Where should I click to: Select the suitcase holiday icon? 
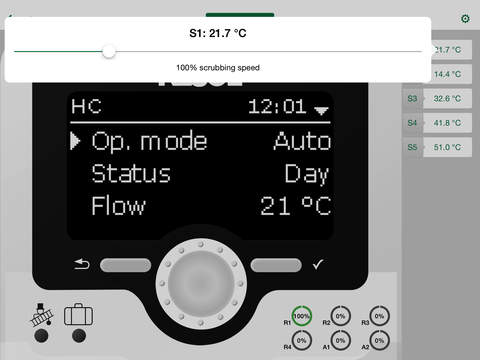[x=79, y=314]
